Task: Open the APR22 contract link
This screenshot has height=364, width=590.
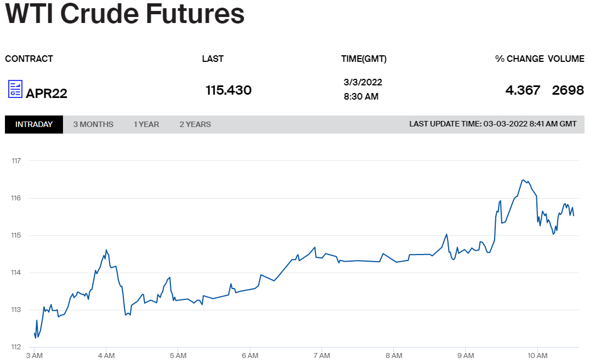Action: click(x=47, y=93)
